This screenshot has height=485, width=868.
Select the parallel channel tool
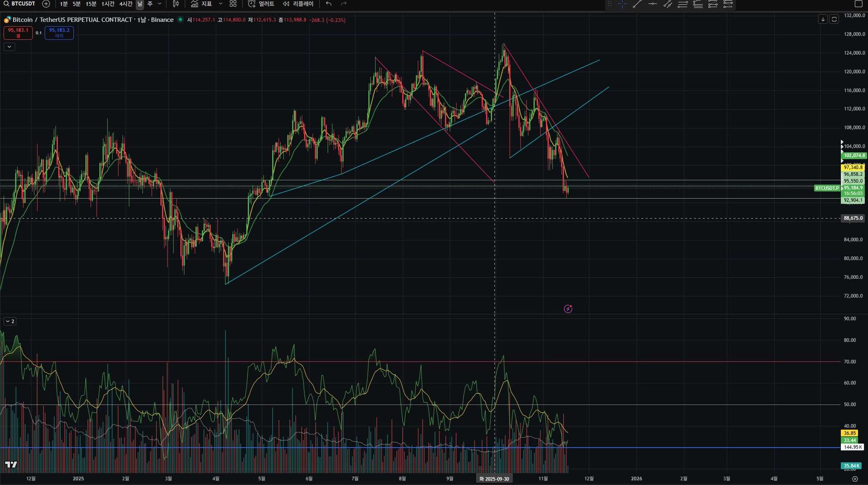[x=668, y=4]
